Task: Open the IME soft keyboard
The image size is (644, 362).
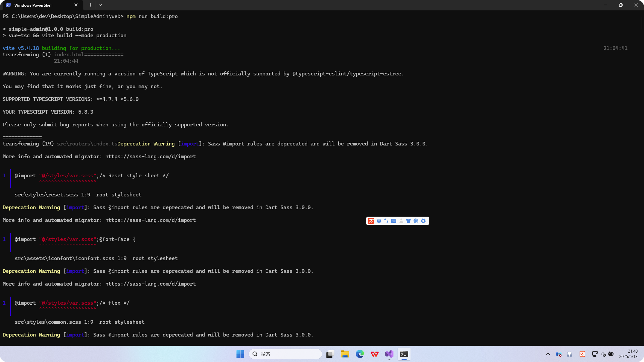Action: pyautogui.click(x=394, y=221)
